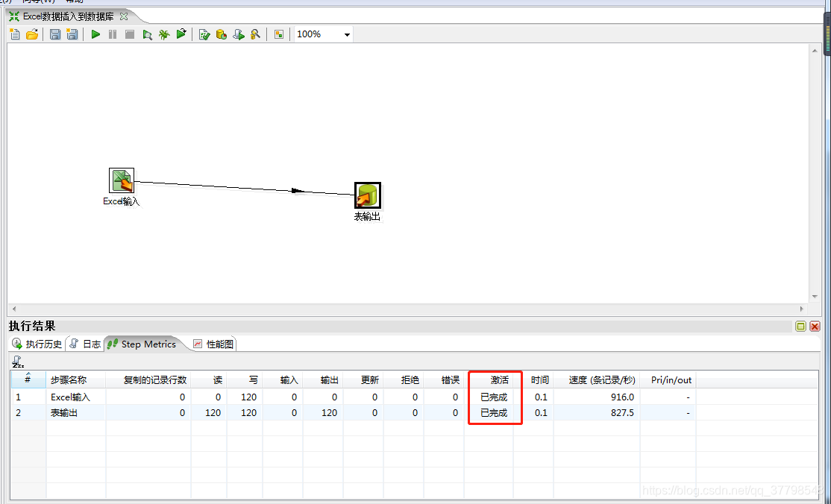Stop the transformation with the square icon
The height and width of the screenshot is (504, 831).
click(129, 34)
